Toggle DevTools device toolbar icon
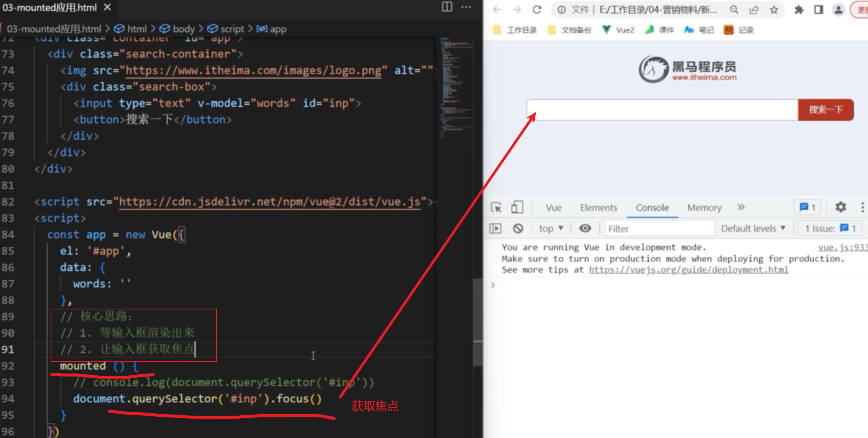 click(517, 207)
